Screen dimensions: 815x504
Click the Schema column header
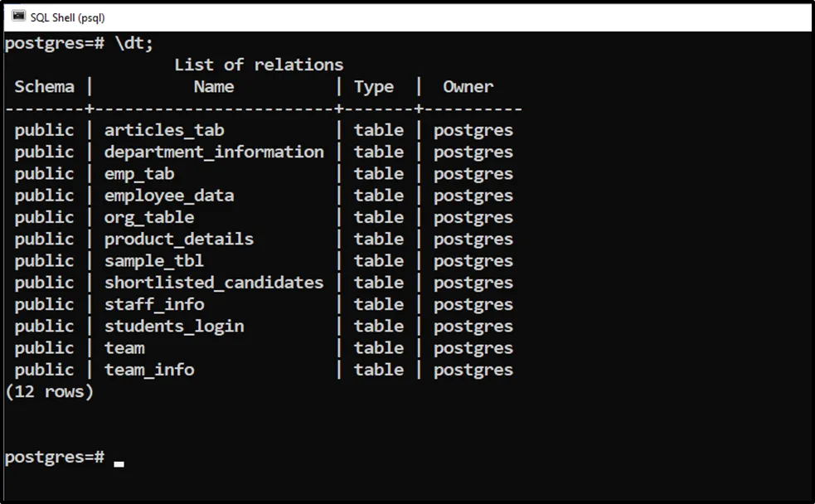tap(44, 86)
